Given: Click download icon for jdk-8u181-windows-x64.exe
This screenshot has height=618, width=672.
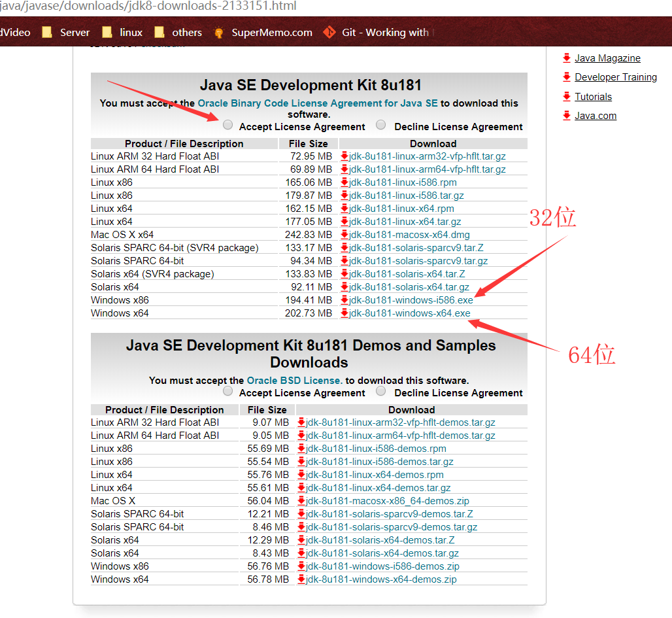Looking at the screenshot, I should 344,313.
